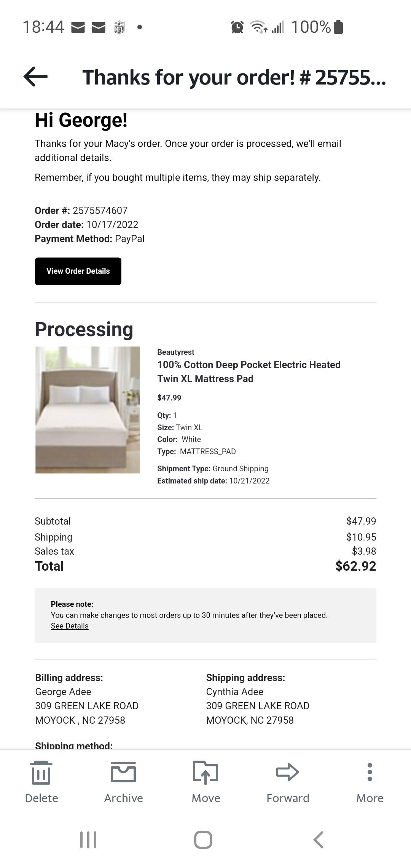This screenshot has height=868, width=411.
Task: Tap the alarm clock status icon
Action: [237, 27]
